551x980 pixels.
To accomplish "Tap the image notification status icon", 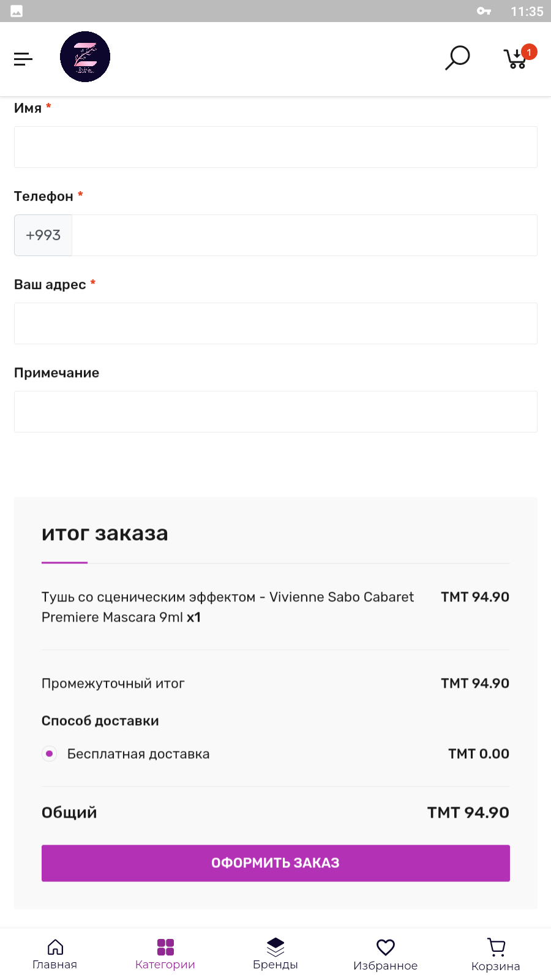I will pyautogui.click(x=17, y=11).
